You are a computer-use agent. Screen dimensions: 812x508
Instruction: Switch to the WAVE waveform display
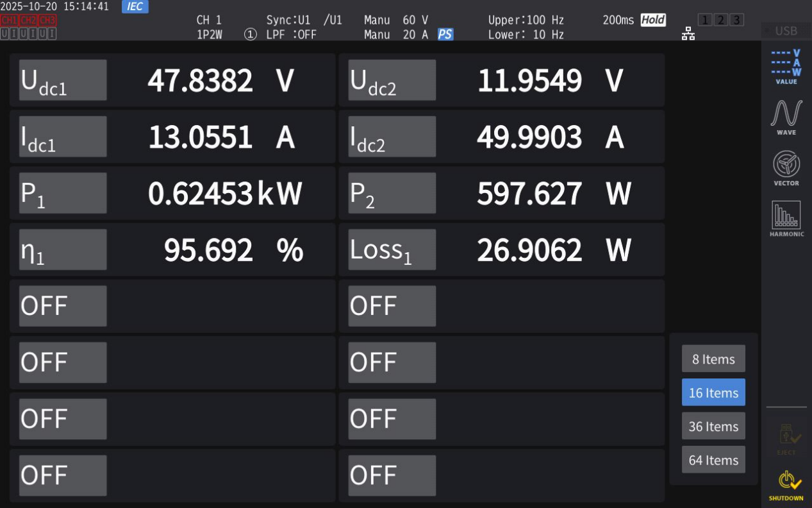(x=786, y=117)
